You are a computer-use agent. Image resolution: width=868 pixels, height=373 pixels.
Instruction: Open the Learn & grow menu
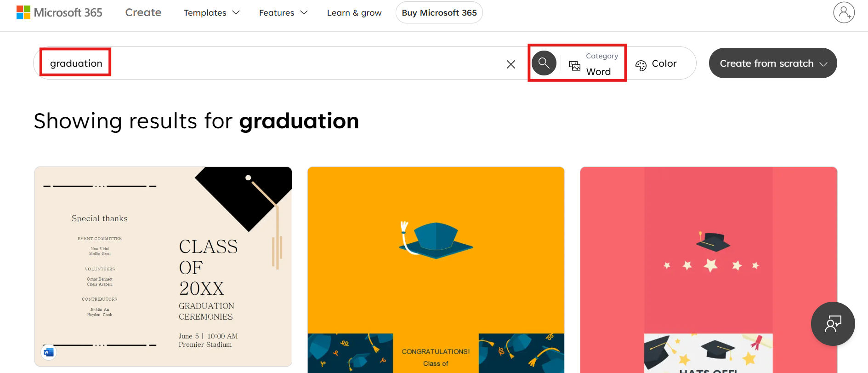point(354,13)
